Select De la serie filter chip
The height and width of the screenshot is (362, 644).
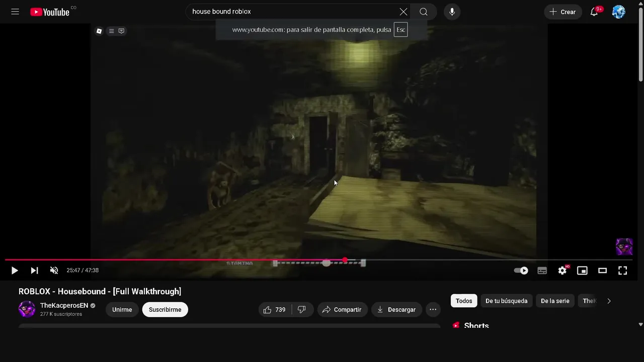pyautogui.click(x=555, y=301)
